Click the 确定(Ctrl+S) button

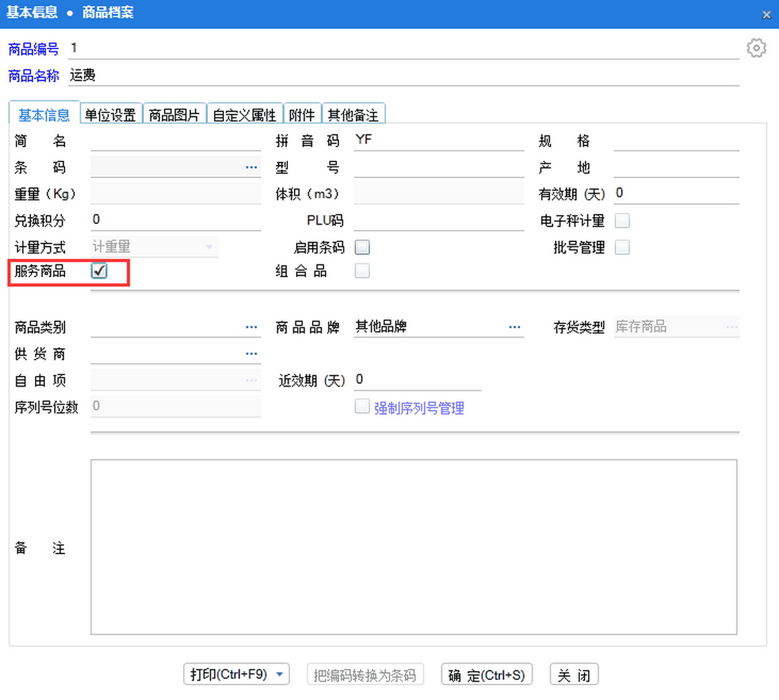486,674
